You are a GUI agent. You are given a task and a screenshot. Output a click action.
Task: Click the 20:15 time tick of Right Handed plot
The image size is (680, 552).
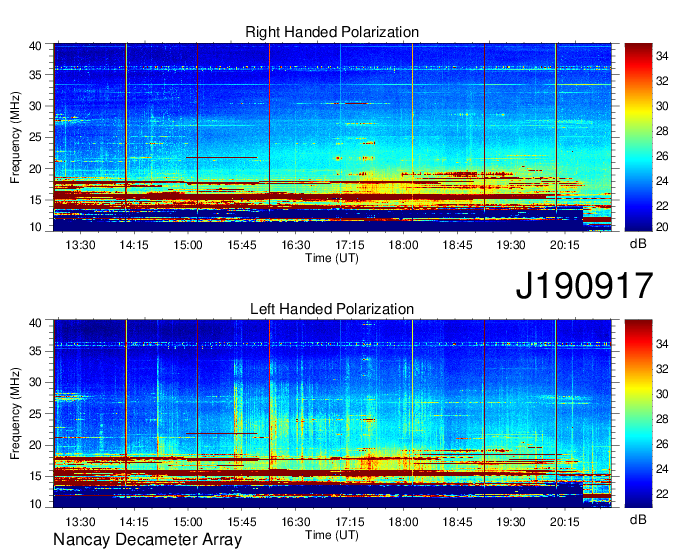565,245
